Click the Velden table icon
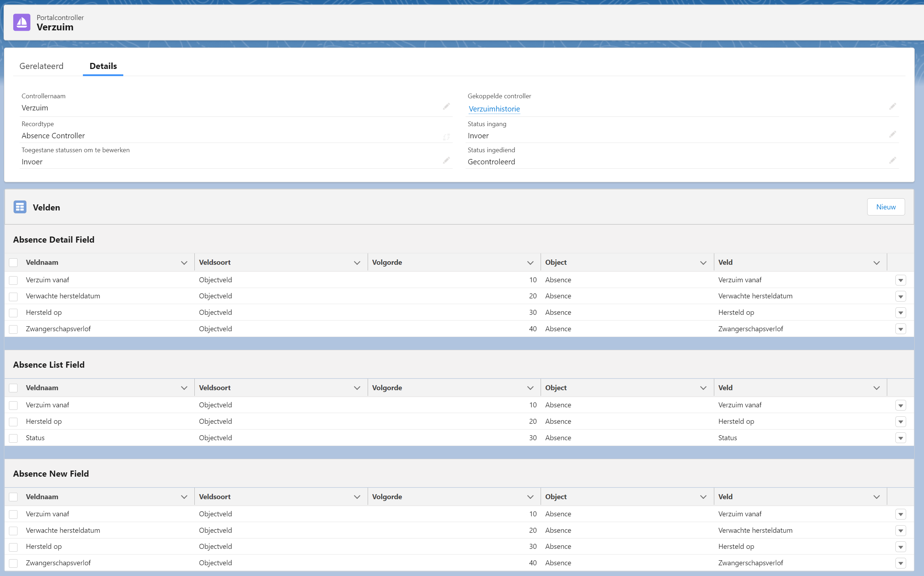The width and height of the screenshot is (924, 576). pos(20,207)
